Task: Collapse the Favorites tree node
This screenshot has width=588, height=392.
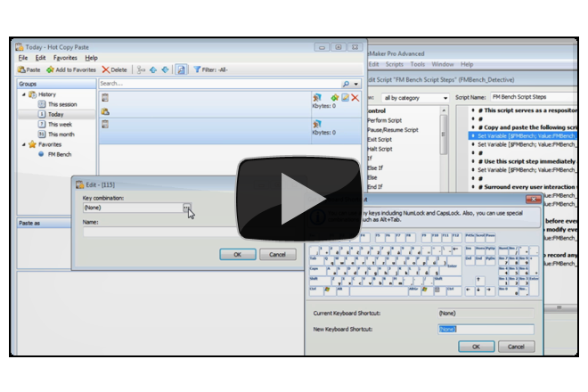Action: point(22,144)
